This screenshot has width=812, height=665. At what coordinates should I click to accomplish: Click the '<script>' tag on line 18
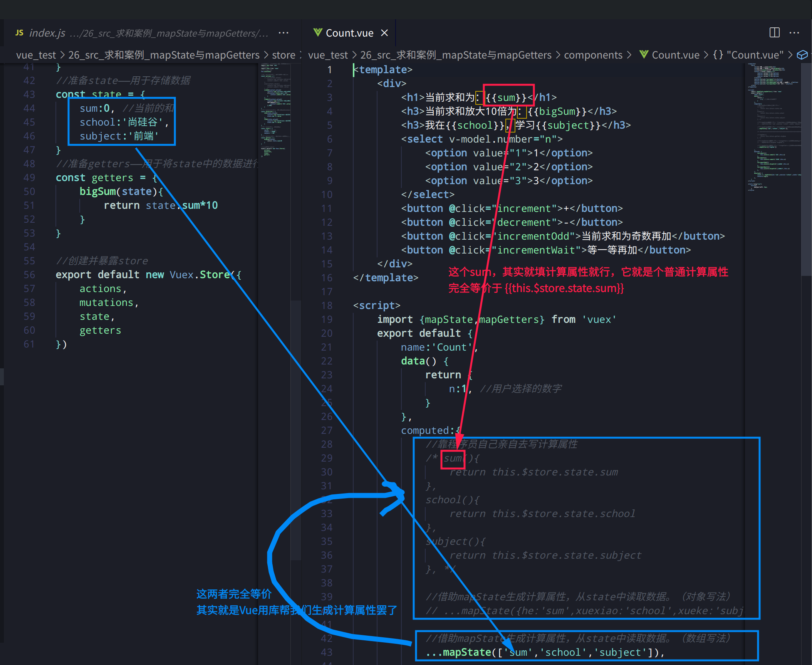coord(377,306)
